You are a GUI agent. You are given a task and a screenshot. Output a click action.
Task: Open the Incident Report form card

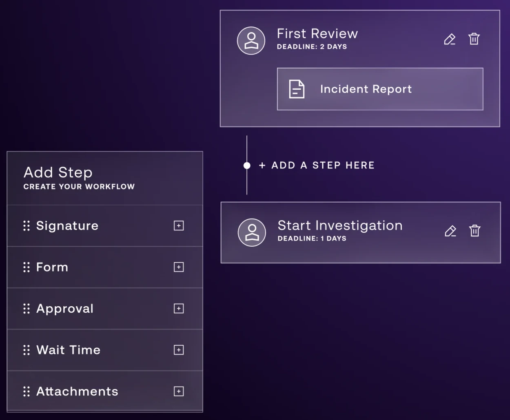[380, 89]
